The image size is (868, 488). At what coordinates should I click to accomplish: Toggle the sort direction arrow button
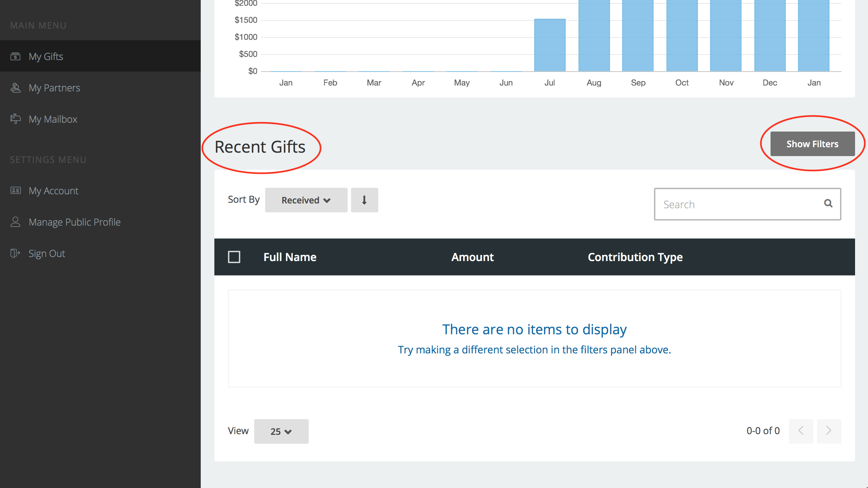364,200
